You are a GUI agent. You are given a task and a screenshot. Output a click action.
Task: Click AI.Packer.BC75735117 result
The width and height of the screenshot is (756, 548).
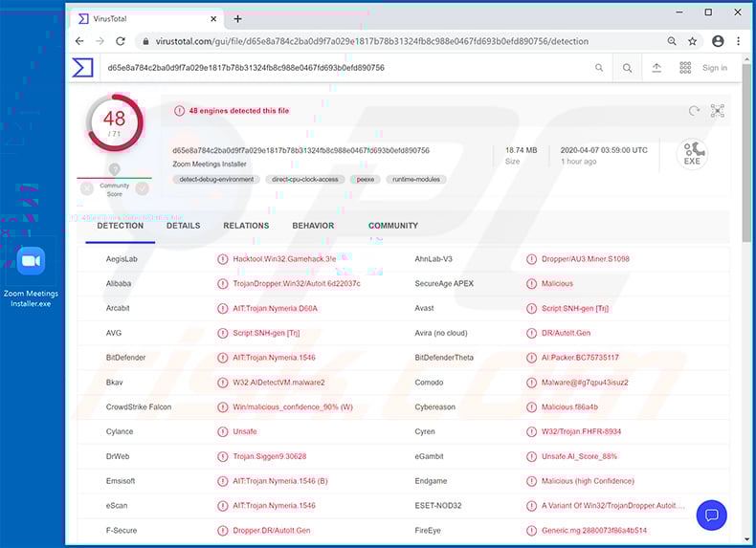point(580,358)
